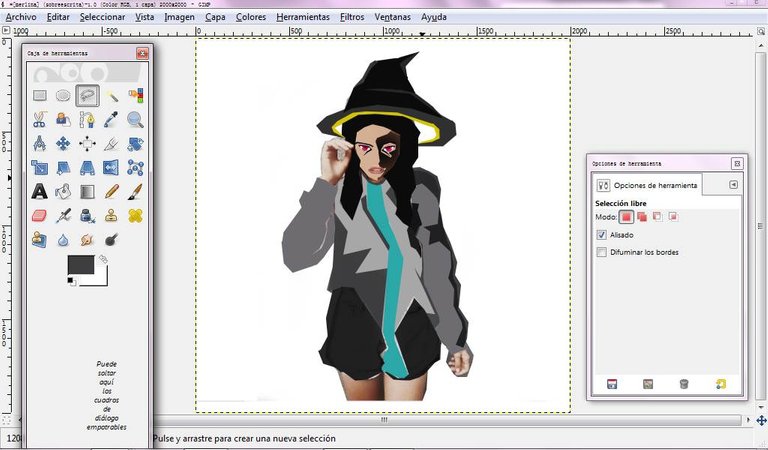Select the Airbrush tool
The image size is (768, 450).
point(63,215)
